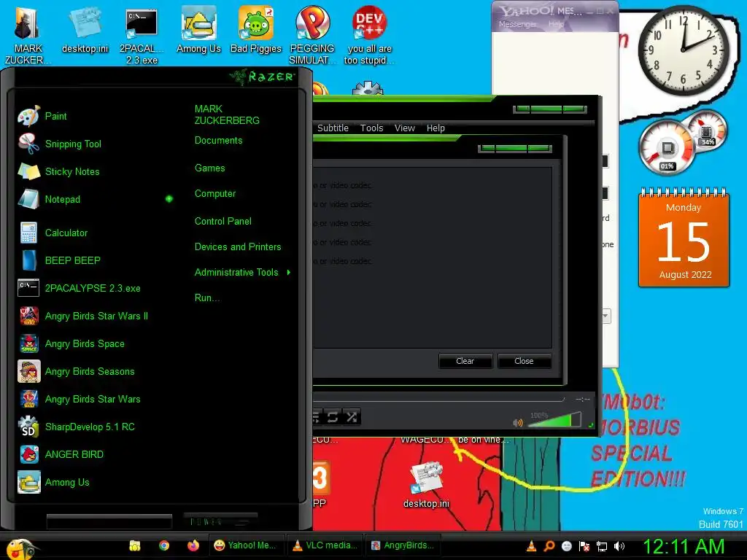Click Clear button in VLC dialog
The height and width of the screenshot is (560, 747).
[465, 361]
